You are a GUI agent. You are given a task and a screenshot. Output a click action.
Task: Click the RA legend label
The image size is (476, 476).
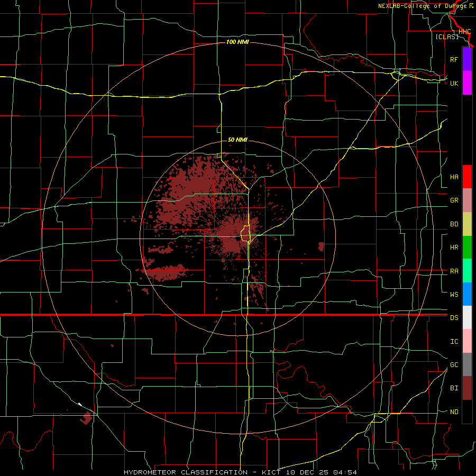pyautogui.click(x=454, y=271)
